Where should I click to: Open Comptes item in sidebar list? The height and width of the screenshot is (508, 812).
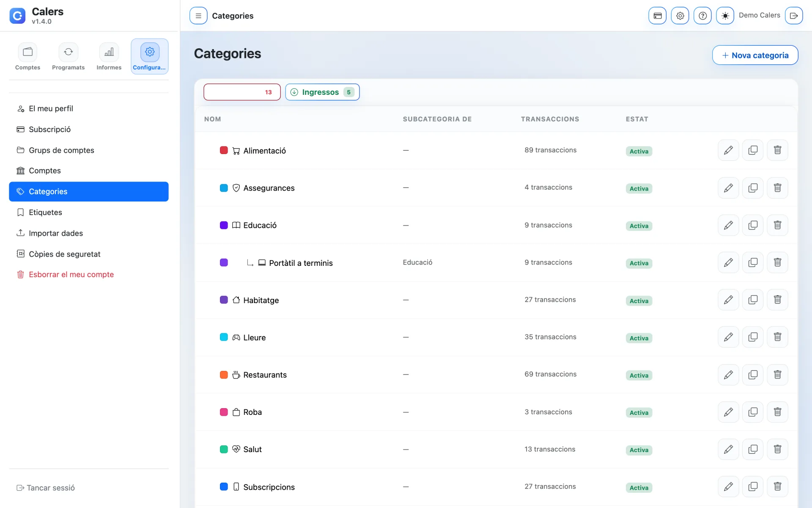[89, 171]
